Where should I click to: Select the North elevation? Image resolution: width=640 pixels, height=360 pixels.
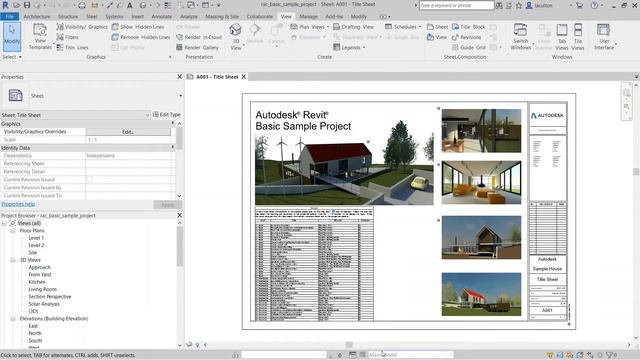35,333
